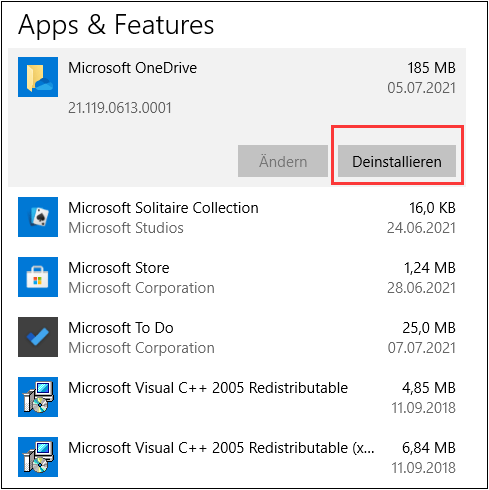Click the 28.06.2021 install date
The width and height of the screenshot is (489, 490).
click(x=421, y=288)
